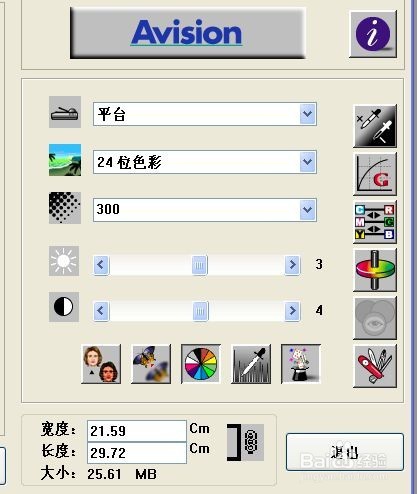Click the Cm unit beside length

tap(200, 449)
